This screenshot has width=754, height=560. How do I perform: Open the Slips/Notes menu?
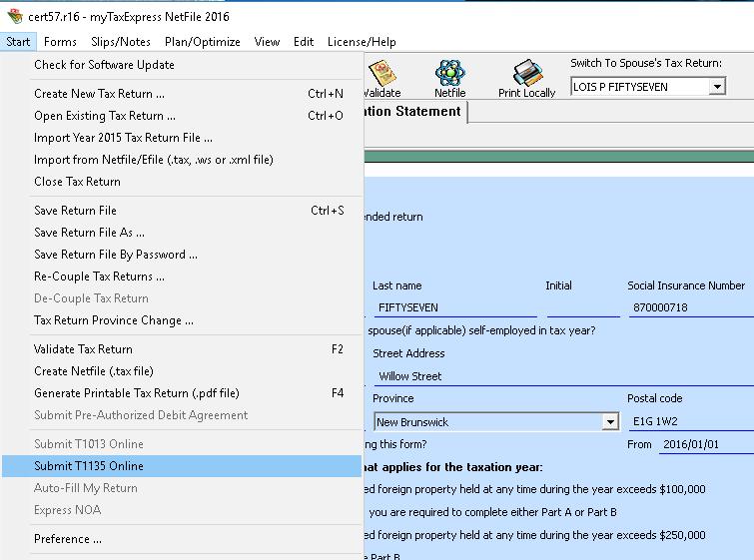coord(121,42)
